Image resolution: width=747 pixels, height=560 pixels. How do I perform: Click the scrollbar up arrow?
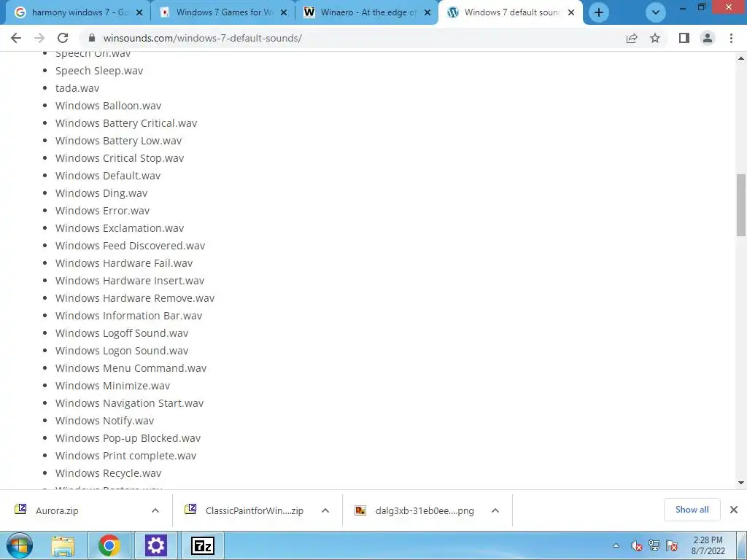tap(741, 58)
